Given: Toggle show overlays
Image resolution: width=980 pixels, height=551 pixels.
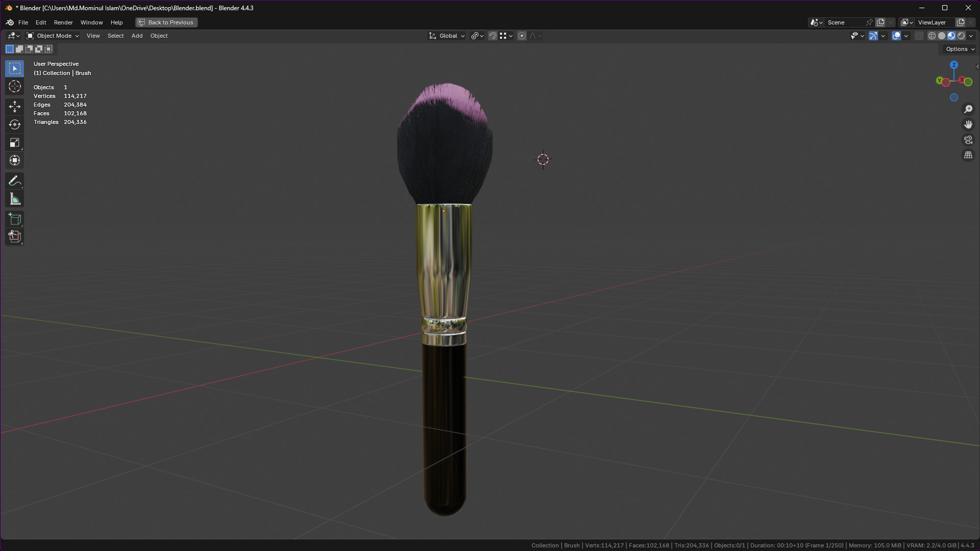Looking at the screenshot, I should 896,36.
